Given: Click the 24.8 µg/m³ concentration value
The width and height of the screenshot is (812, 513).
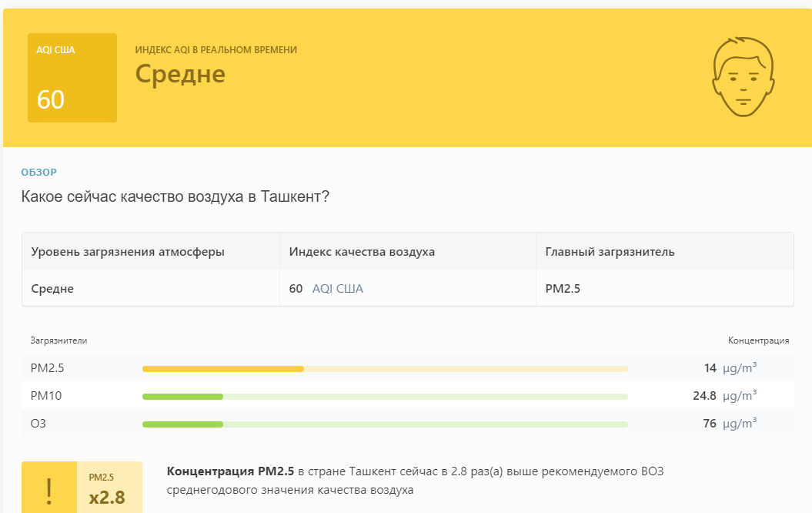Looking at the screenshot, I should click(x=724, y=396).
